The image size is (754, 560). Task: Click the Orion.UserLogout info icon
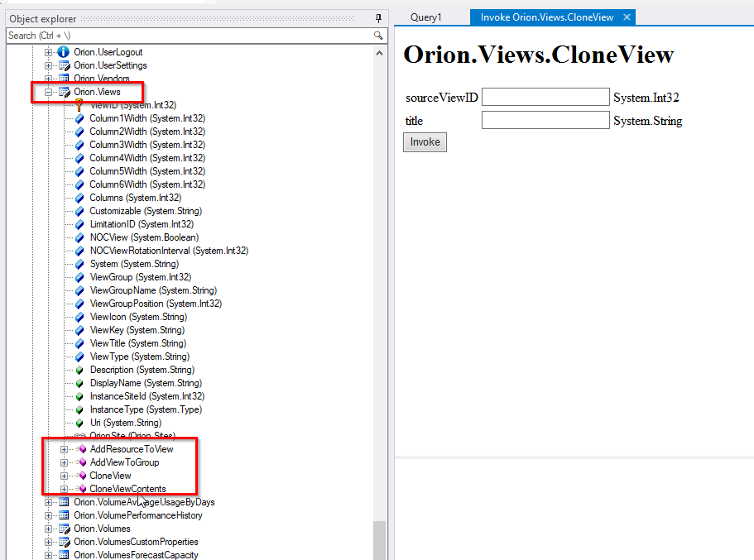(64, 52)
